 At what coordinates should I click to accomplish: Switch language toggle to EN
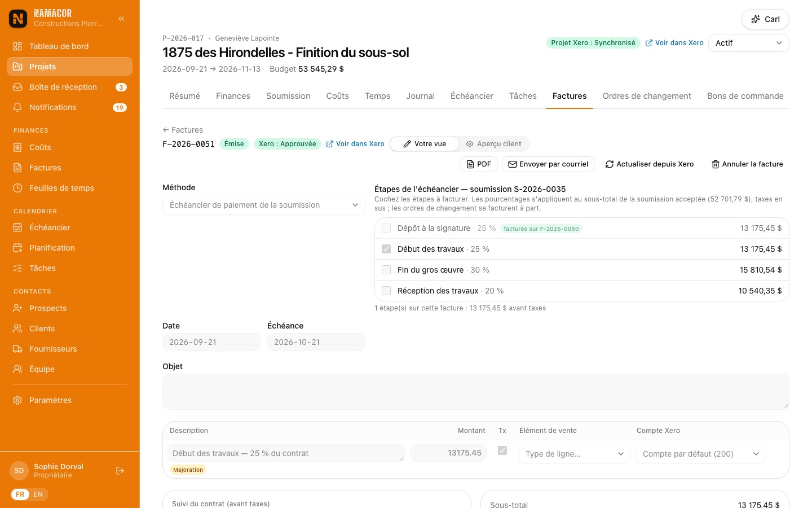coord(38,494)
